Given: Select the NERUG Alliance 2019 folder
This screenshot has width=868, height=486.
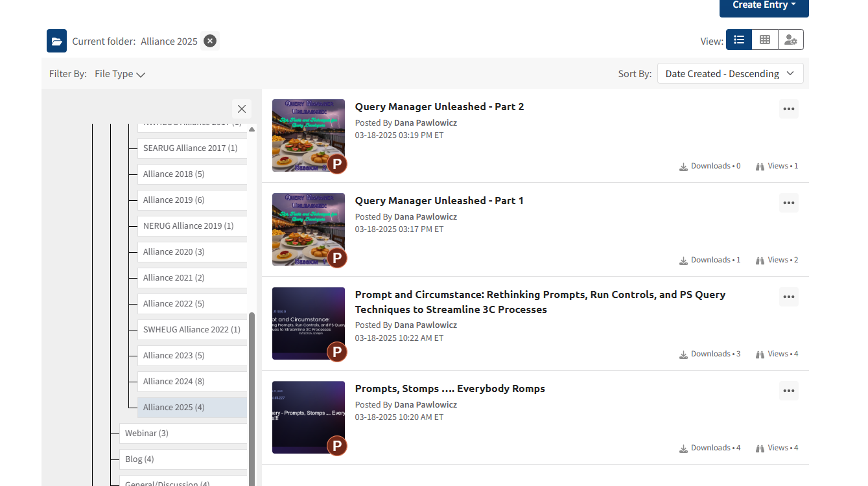Looking at the screenshot, I should click(x=192, y=226).
